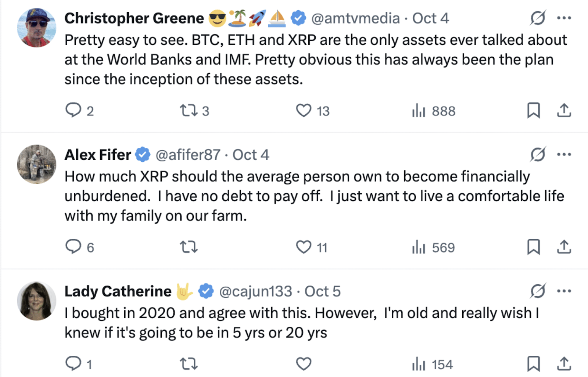Open Alex Fifer's profile picture
Screen dimensions: 588x377
tap(36, 164)
